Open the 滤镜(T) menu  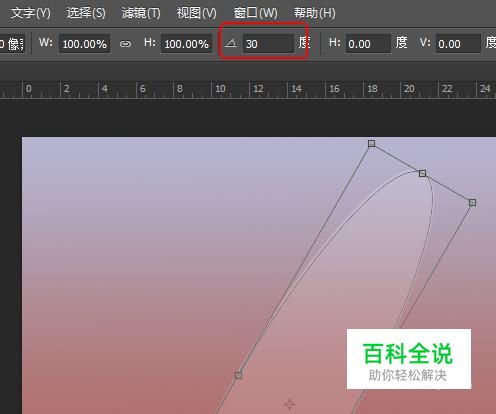(141, 13)
